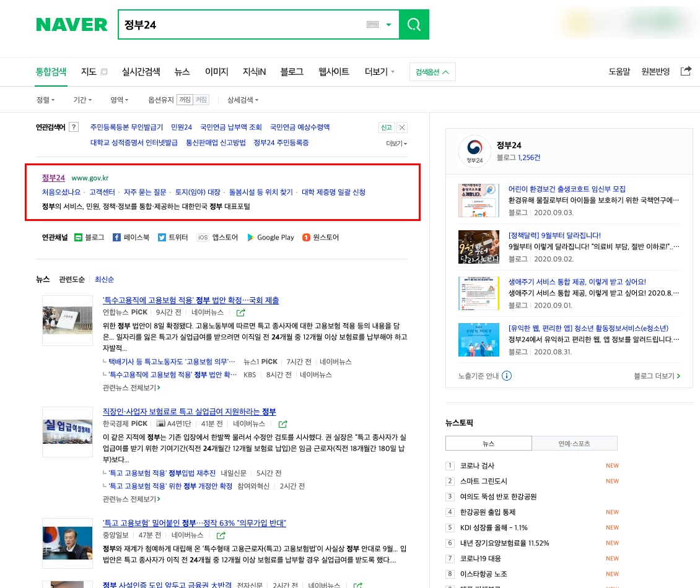
Task: Open thumbnail of 실업급여 article
Action: (68, 432)
